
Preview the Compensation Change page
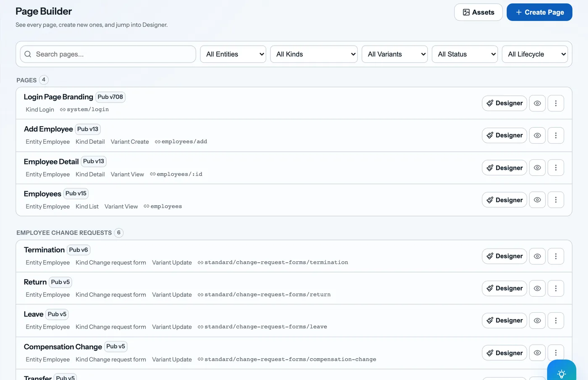(x=537, y=353)
